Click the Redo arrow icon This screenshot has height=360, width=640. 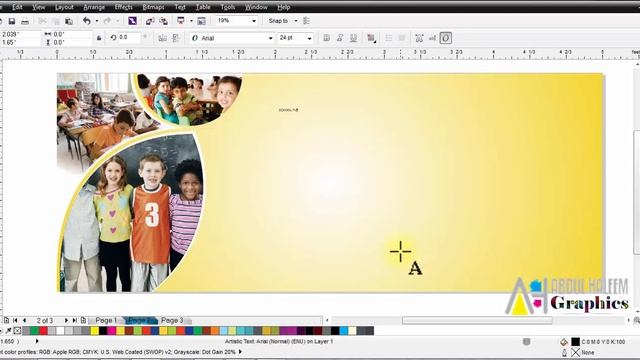click(107, 21)
